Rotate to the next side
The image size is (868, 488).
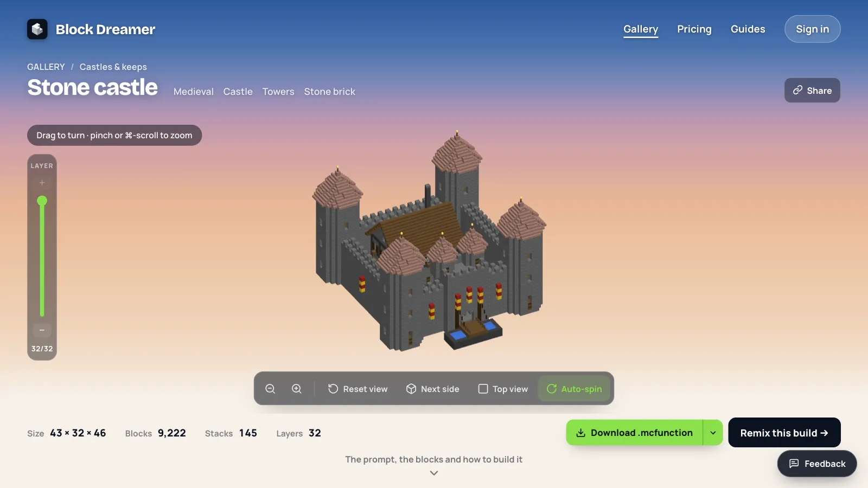click(433, 389)
